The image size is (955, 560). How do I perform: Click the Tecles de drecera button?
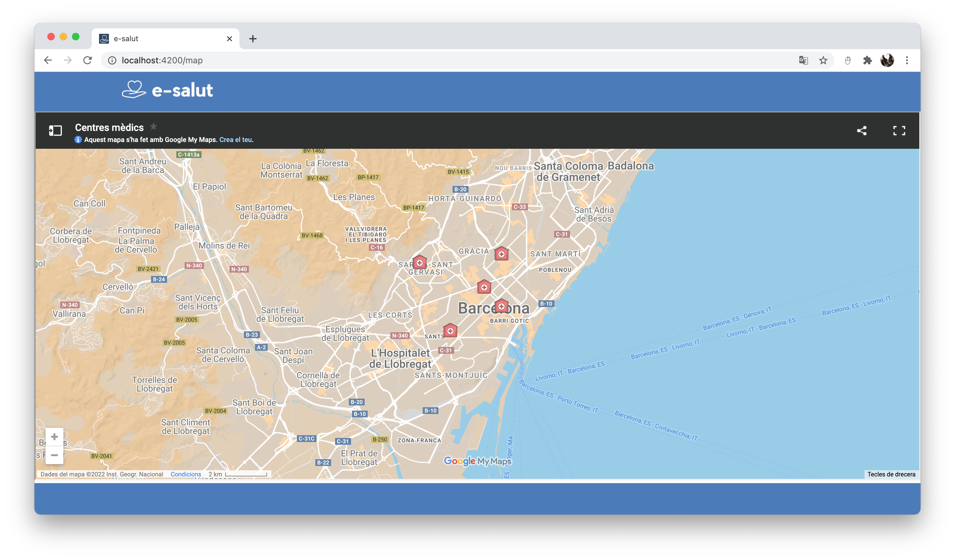[891, 474]
